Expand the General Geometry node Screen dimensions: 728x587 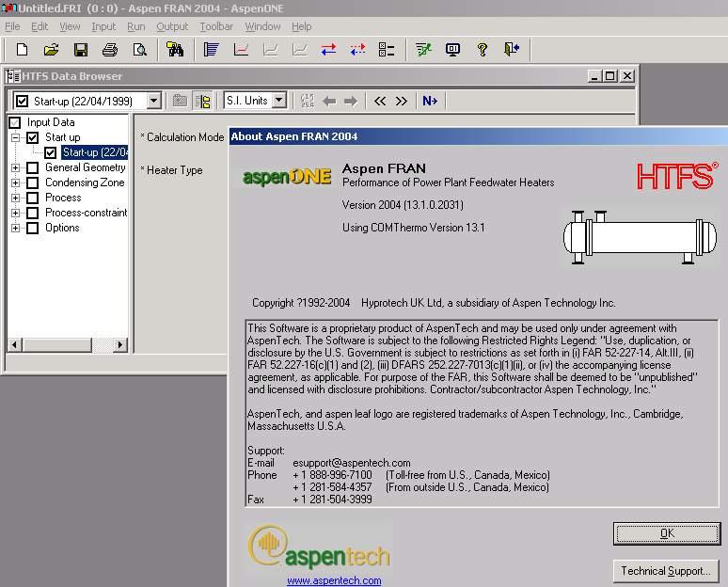15,167
